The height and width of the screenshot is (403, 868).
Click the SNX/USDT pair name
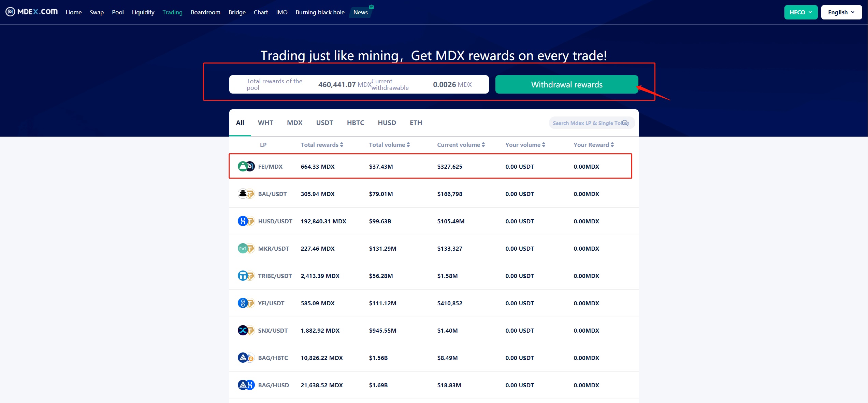[x=273, y=331]
